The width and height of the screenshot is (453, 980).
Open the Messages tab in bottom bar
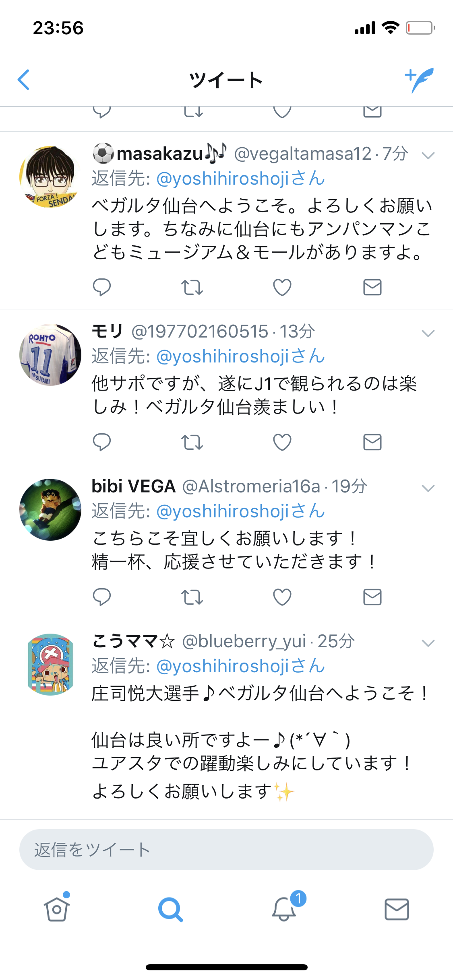click(397, 909)
